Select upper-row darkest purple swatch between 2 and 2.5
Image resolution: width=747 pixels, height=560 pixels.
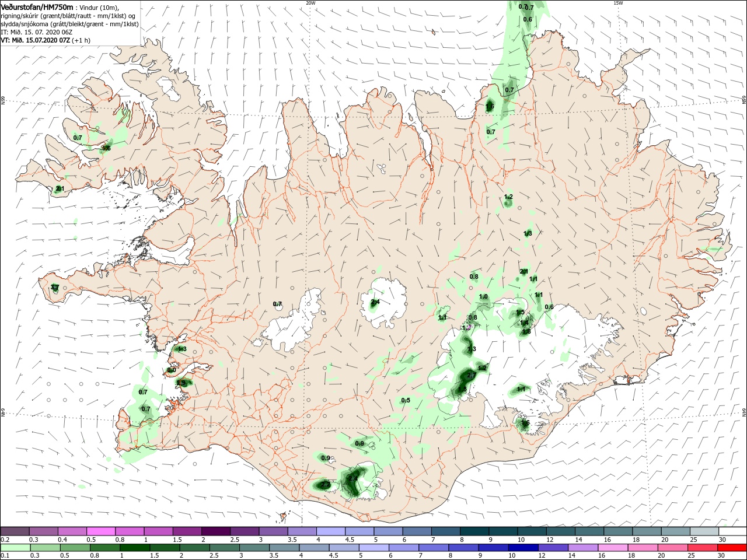point(216,531)
